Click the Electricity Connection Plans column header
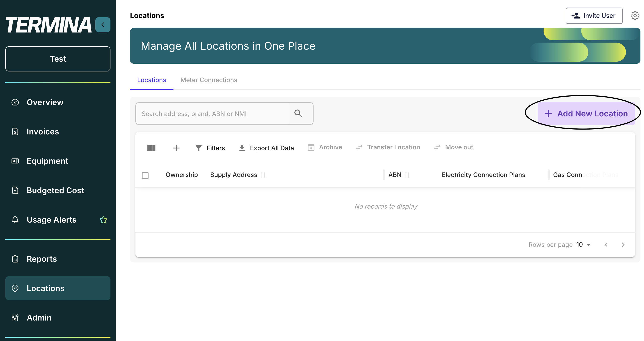Viewport: 644px width, 341px height. (483, 175)
